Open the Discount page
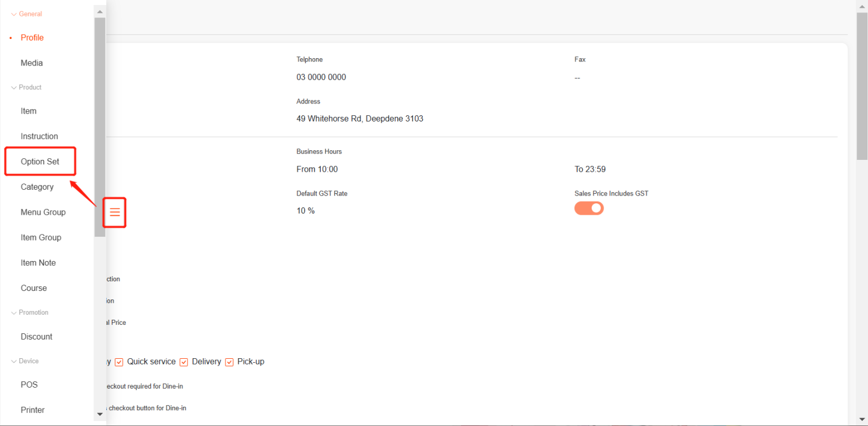 coord(37,337)
